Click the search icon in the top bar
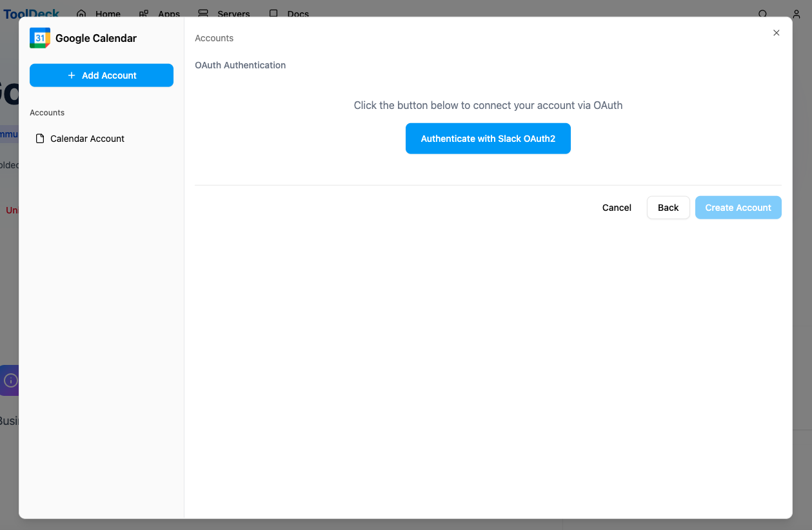This screenshot has width=812, height=530. pyautogui.click(x=763, y=13)
